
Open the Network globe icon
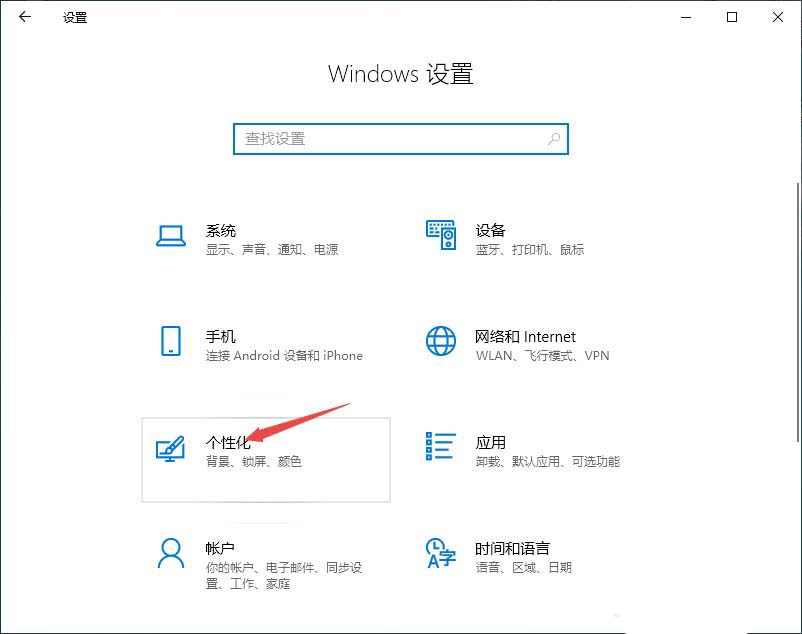tap(441, 341)
